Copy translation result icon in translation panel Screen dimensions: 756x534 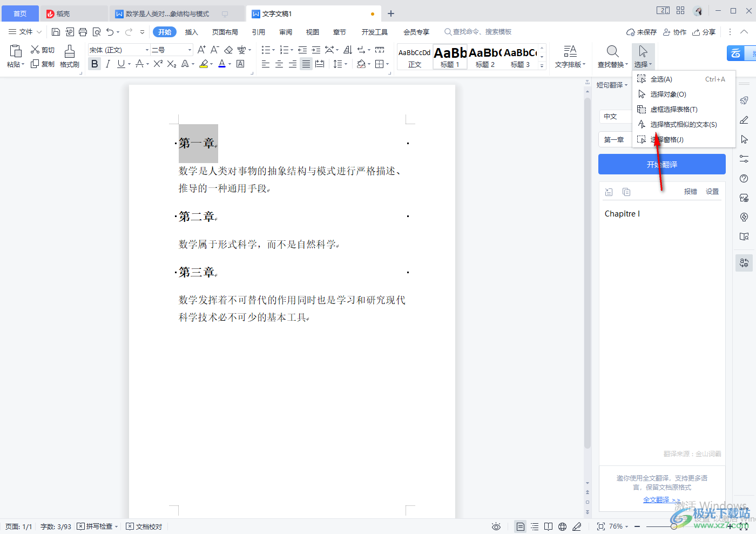(x=626, y=192)
